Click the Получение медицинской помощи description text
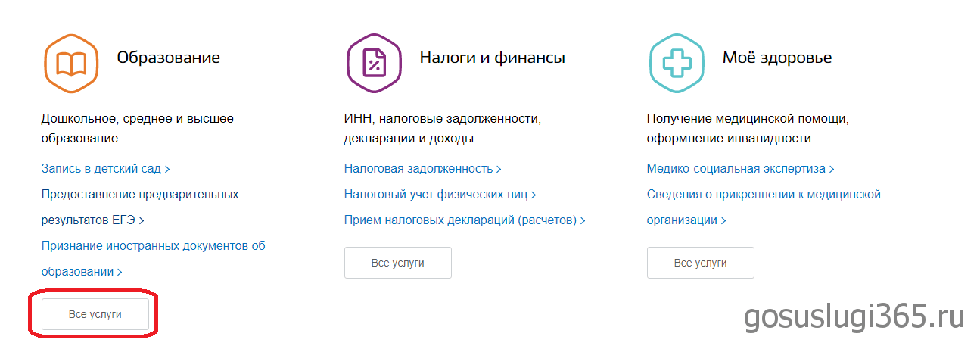The height and width of the screenshot is (343, 980). pyautogui.click(x=748, y=119)
